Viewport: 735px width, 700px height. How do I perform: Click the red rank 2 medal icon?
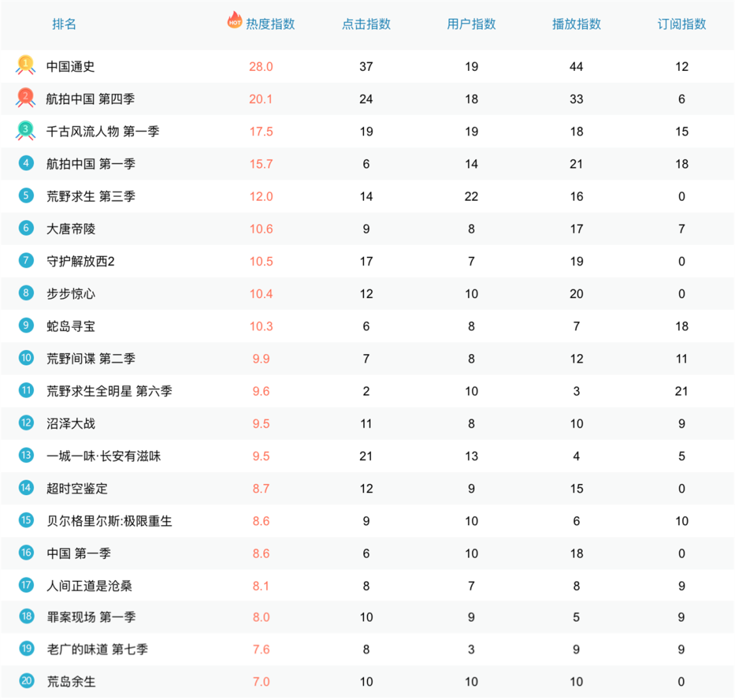click(26, 98)
